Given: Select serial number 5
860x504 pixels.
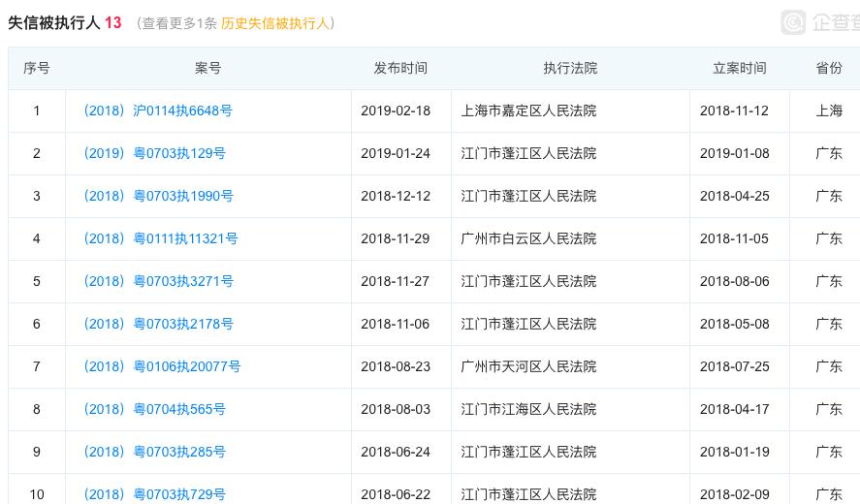Looking at the screenshot, I should pos(37,281).
